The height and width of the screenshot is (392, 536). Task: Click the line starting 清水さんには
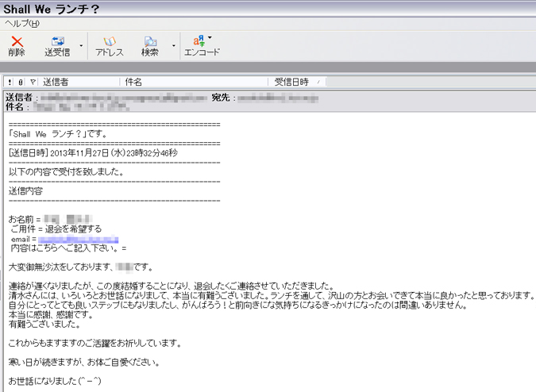click(271, 295)
